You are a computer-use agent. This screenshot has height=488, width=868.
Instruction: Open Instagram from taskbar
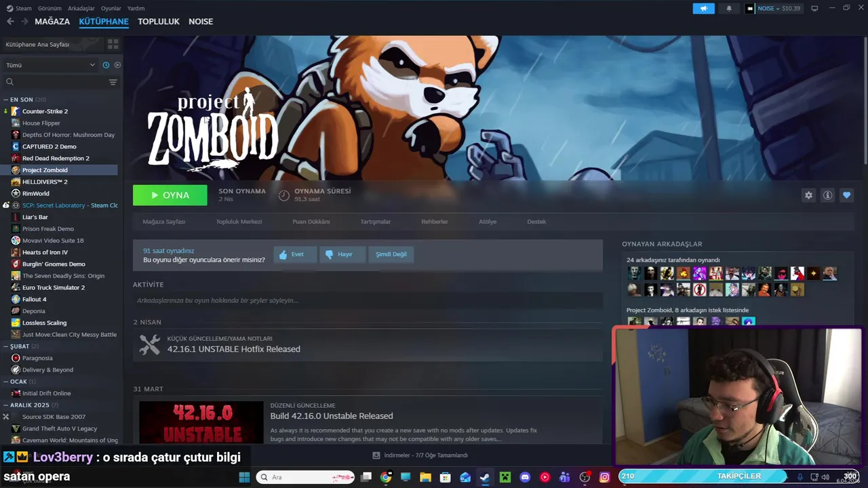(604, 477)
